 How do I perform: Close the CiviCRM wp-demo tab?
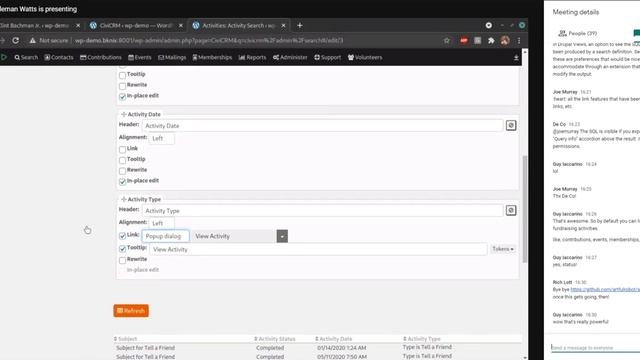(181, 25)
